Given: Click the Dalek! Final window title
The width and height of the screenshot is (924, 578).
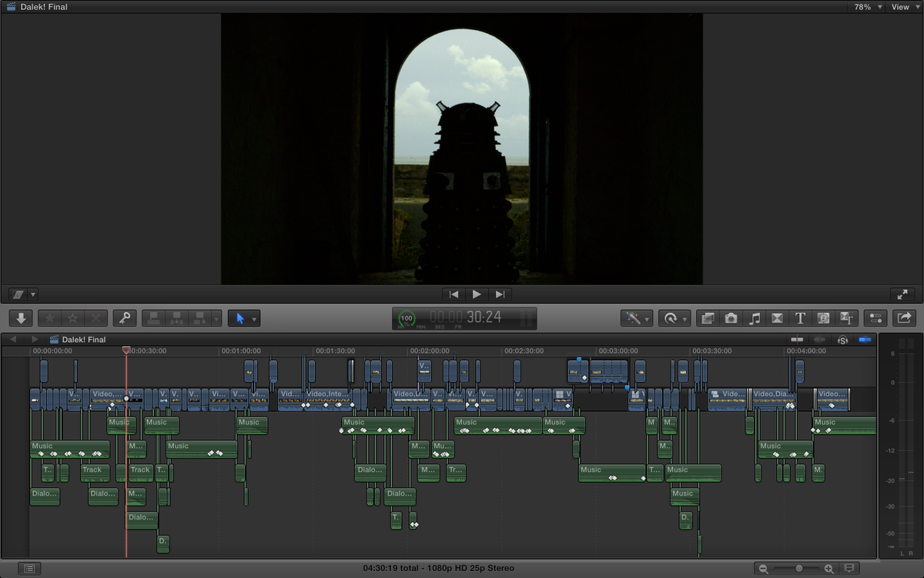Looking at the screenshot, I should pos(44,7).
